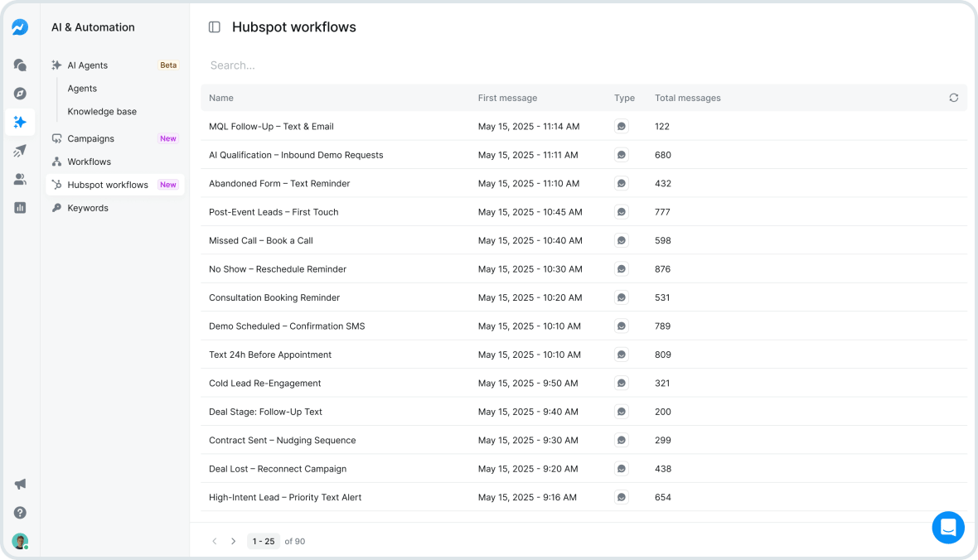Refresh the workflows table with the refresh icon
Image resolution: width=978 pixels, height=560 pixels.
pos(953,97)
